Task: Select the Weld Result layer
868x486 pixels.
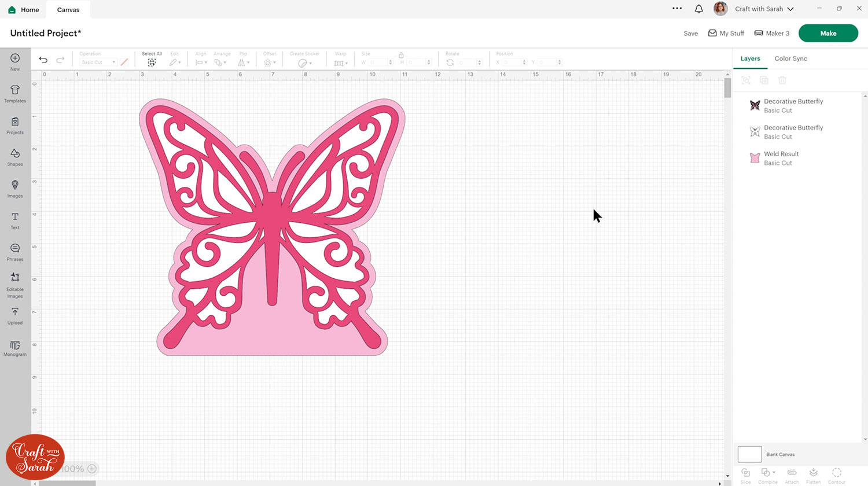Action: point(799,158)
